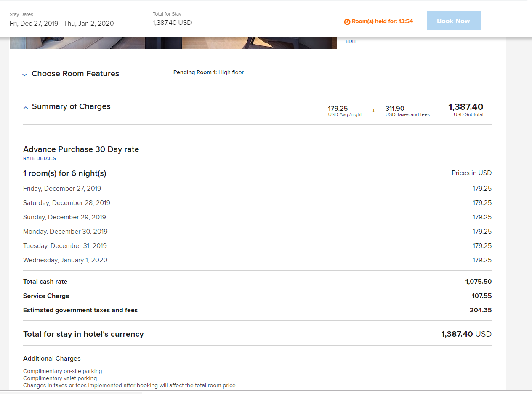The width and height of the screenshot is (532, 394).
Task: Click Total for stay in hotel's currency label
Action: 83,334
